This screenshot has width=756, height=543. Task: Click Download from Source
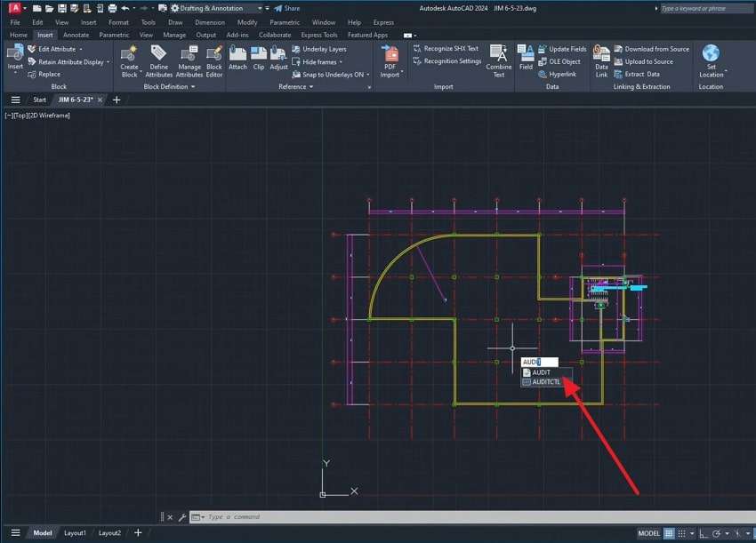point(651,49)
